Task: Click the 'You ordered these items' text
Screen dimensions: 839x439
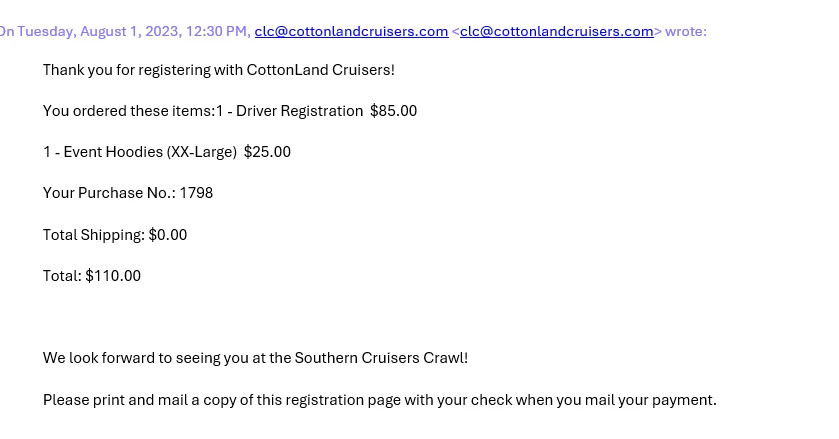Action: pos(128,111)
